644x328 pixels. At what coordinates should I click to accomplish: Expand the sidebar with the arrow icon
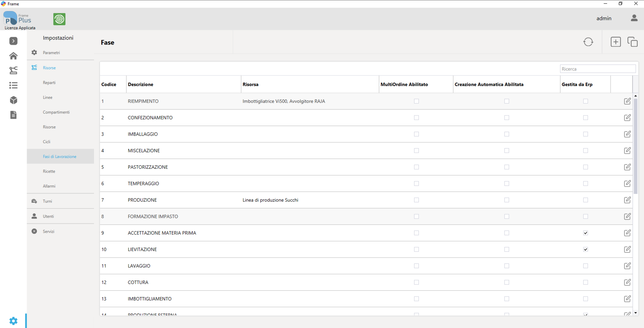(13, 41)
